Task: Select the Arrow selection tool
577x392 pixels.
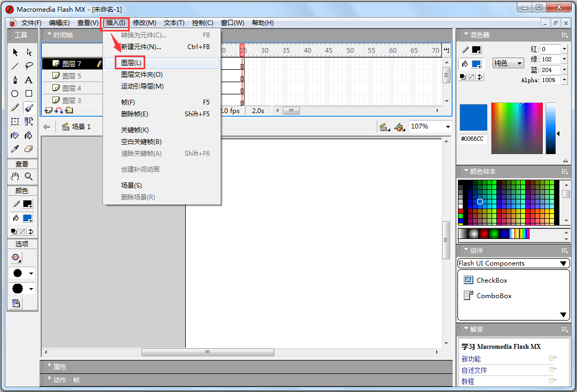Action: [15, 52]
